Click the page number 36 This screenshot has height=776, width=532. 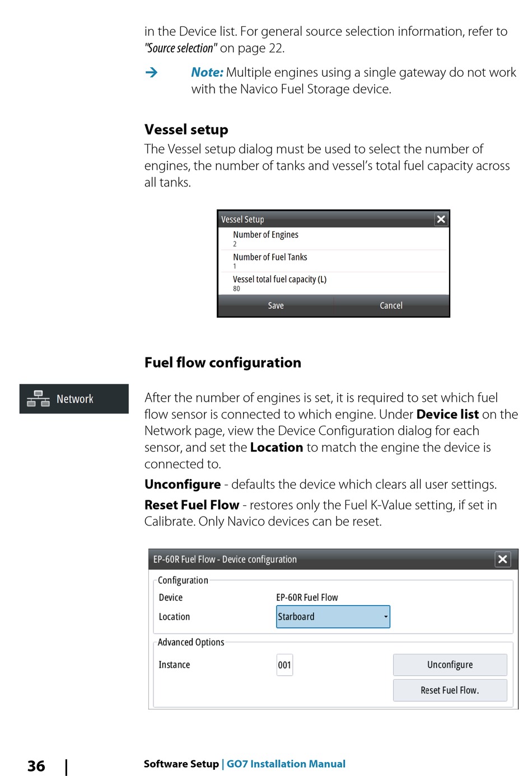(x=36, y=766)
